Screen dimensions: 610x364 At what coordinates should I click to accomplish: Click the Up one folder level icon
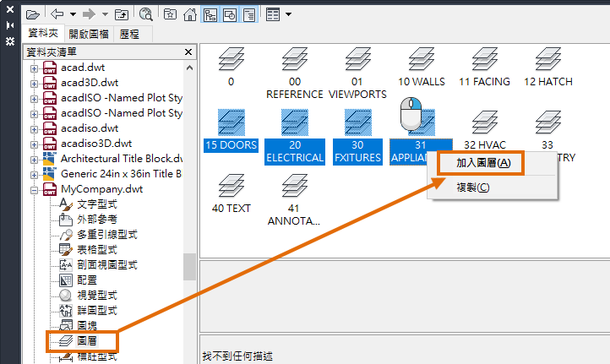(122, 14)
